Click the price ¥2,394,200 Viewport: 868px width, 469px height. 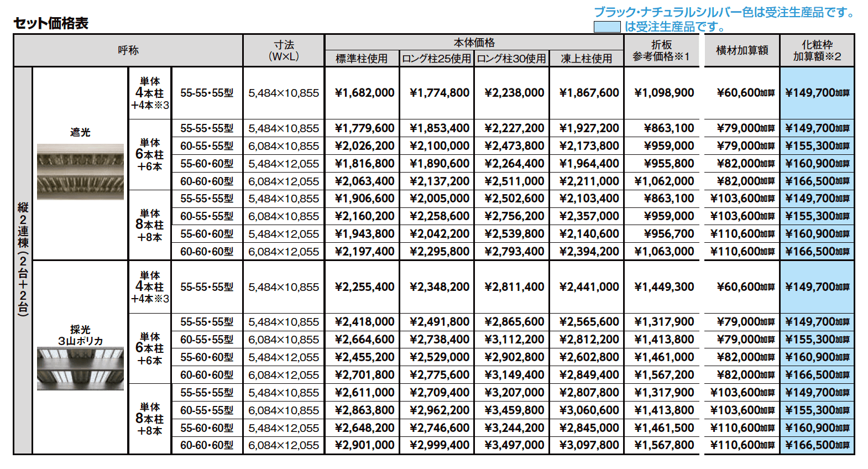click(589, 252)
